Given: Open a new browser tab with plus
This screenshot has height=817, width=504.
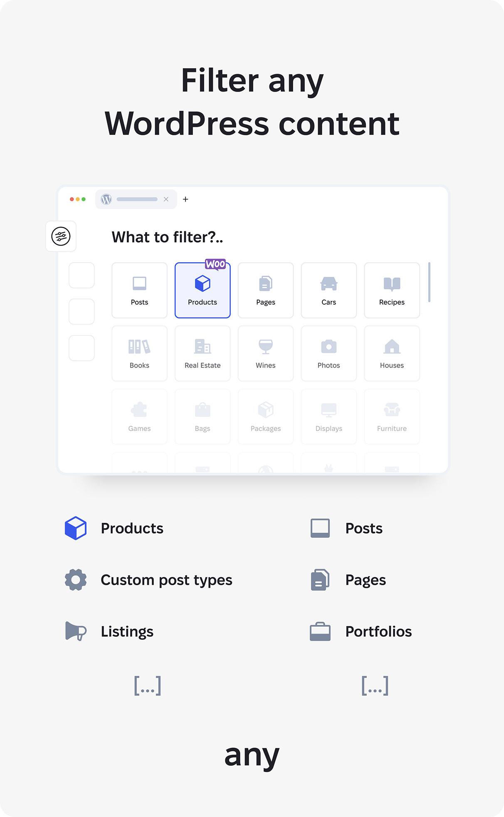Looking at the screenshot, I should 185,199.
